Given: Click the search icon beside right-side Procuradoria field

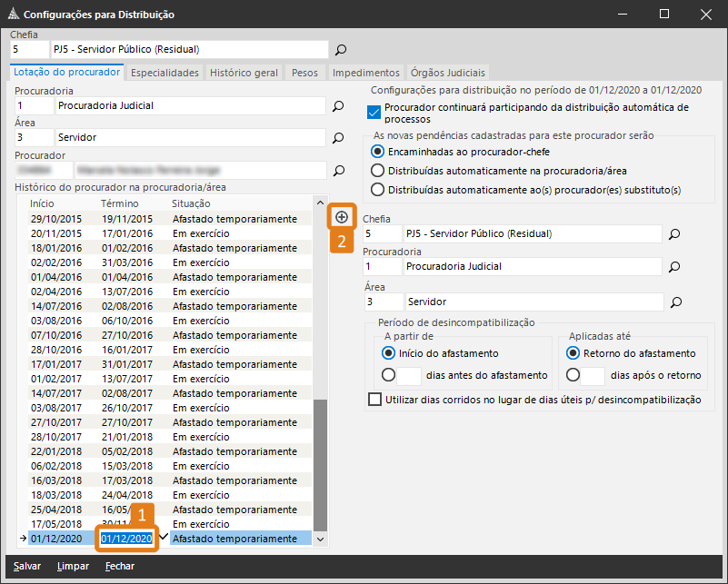Looking at the screenshot, I should [x=674, y=267].
